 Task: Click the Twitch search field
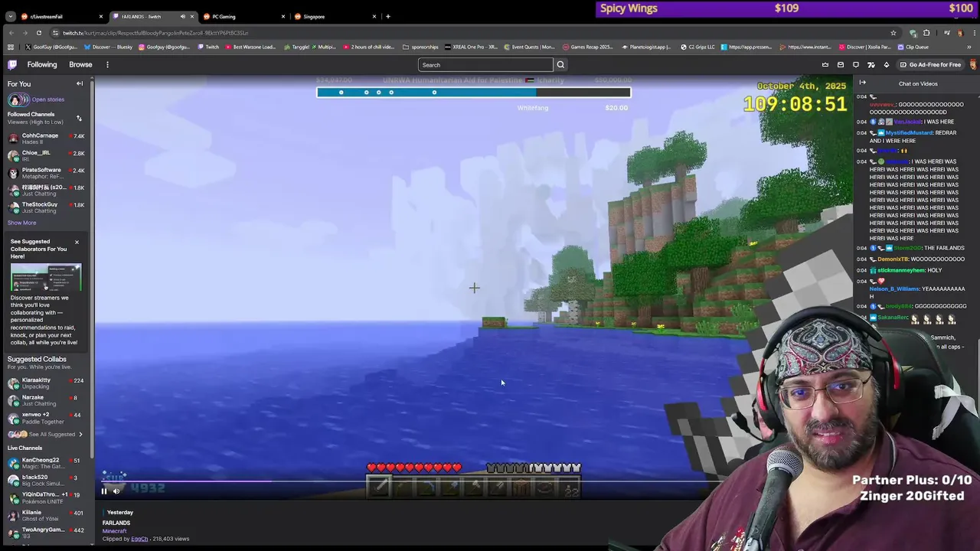(x=485, y=65)
